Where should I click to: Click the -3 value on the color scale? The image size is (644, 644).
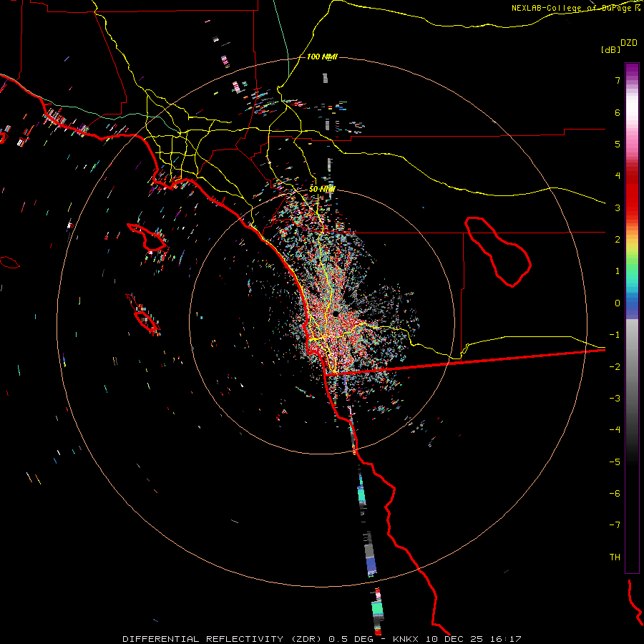pyautogui.click(x=615, y=399)
